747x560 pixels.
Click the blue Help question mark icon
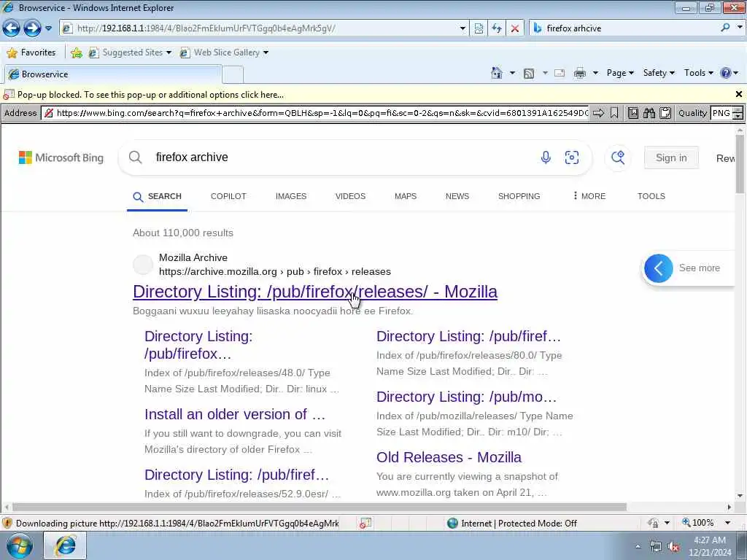click(726, 73)
